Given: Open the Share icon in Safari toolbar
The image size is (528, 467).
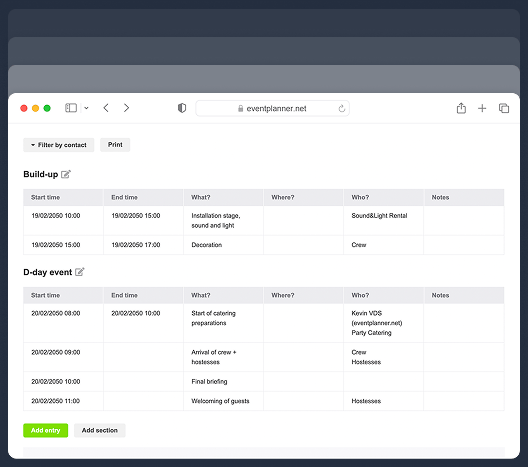Looking at the screenshot, I should (x=461, y=108).
